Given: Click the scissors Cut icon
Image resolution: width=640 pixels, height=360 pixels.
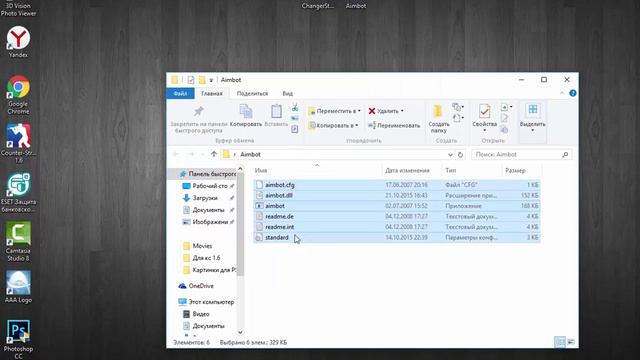Looking at the screenshot, I should coord(295,108).
